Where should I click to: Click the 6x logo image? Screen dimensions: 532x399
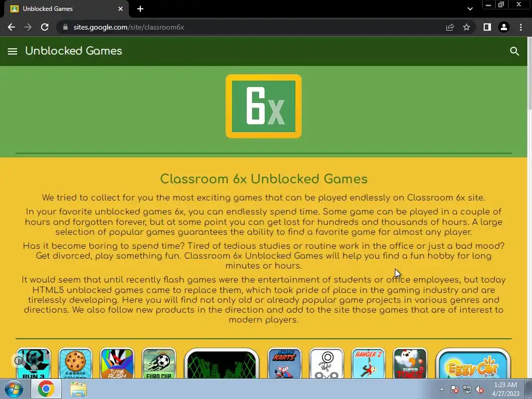[263, 106]
